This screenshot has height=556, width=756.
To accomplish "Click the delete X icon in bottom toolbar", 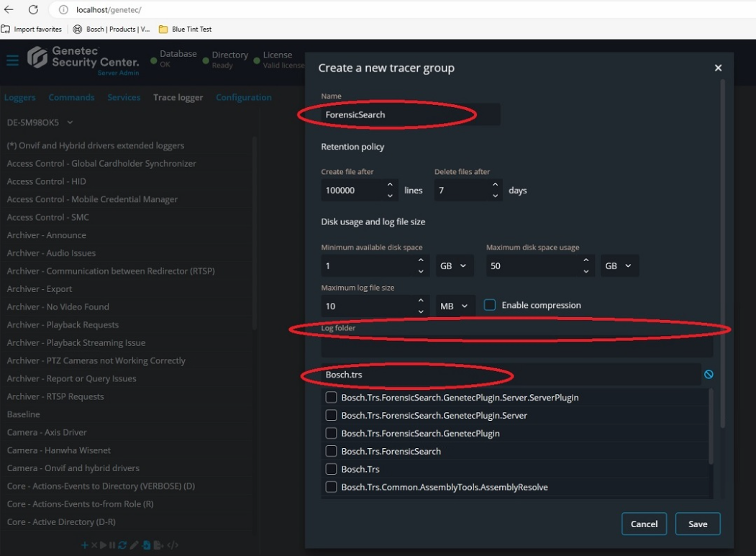I will [94, 545].
